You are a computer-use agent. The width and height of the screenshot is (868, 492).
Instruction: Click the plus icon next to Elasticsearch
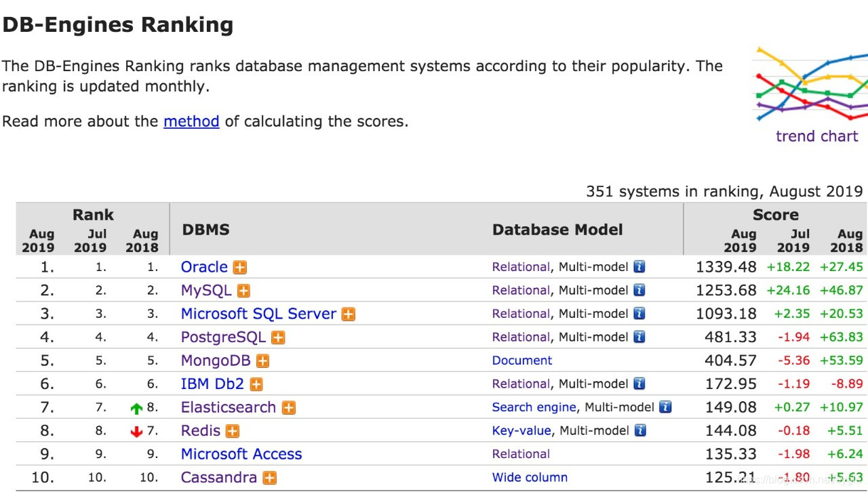(289, 407)
